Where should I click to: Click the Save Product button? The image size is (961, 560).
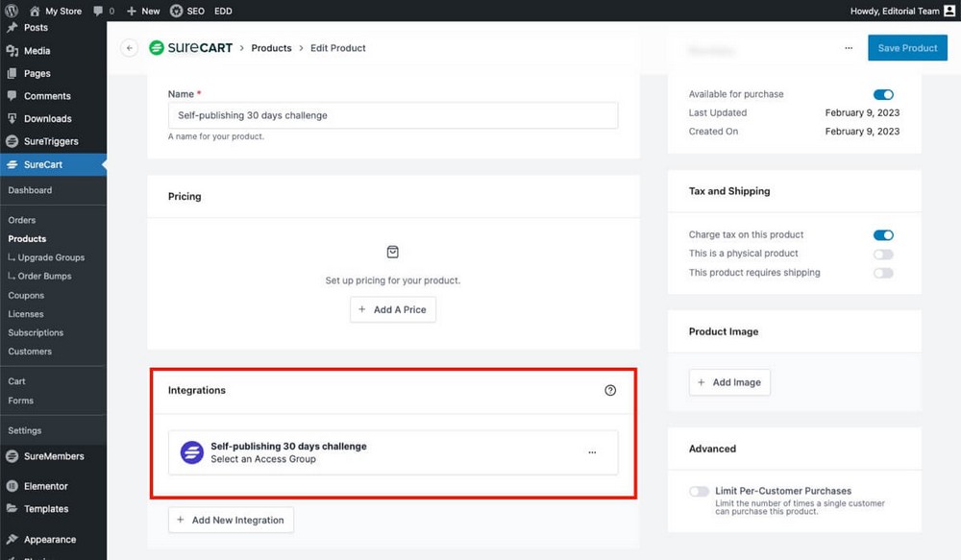pos(907,47)
